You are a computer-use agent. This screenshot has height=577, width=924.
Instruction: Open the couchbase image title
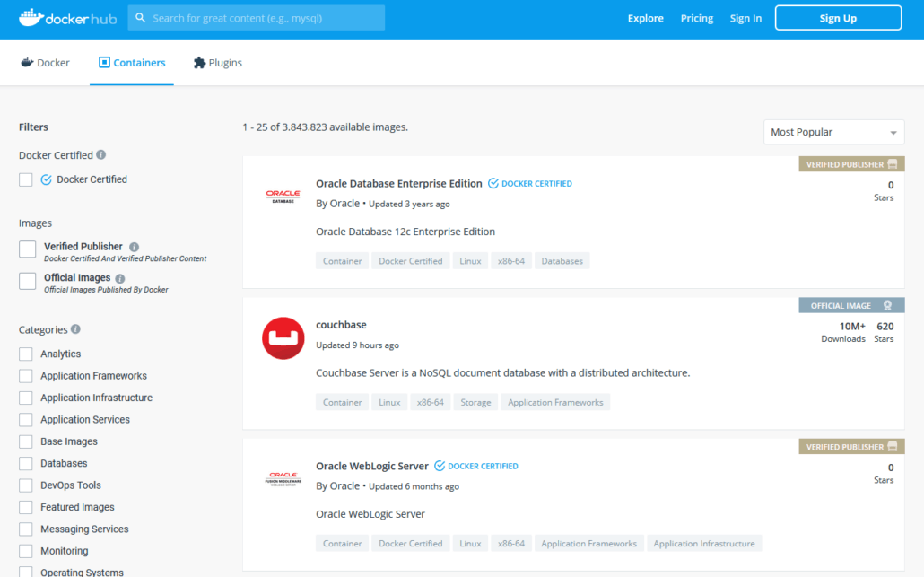[341, 325]
